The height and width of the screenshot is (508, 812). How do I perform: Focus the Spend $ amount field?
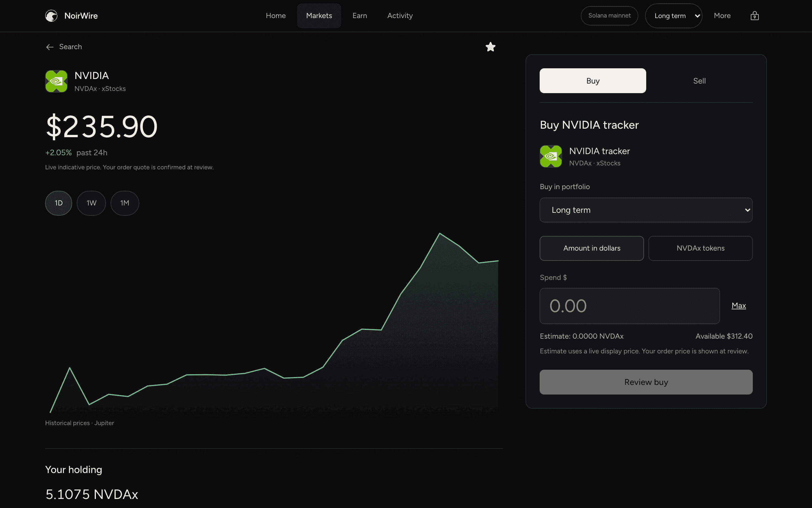[x=630, y=306]
